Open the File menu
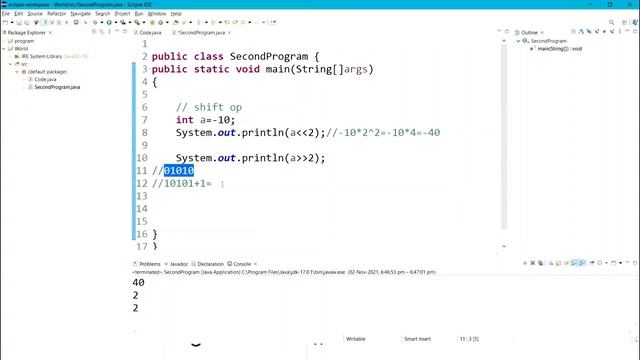Screen dimensions: 640x360 (x=6, y=13)
